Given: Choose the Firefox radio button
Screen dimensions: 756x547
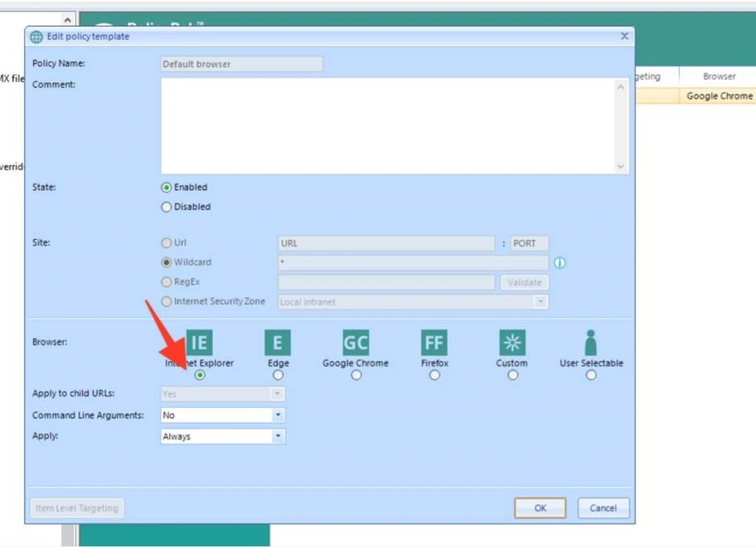Looking at the screenshot, I should click(x=435, y=375).
